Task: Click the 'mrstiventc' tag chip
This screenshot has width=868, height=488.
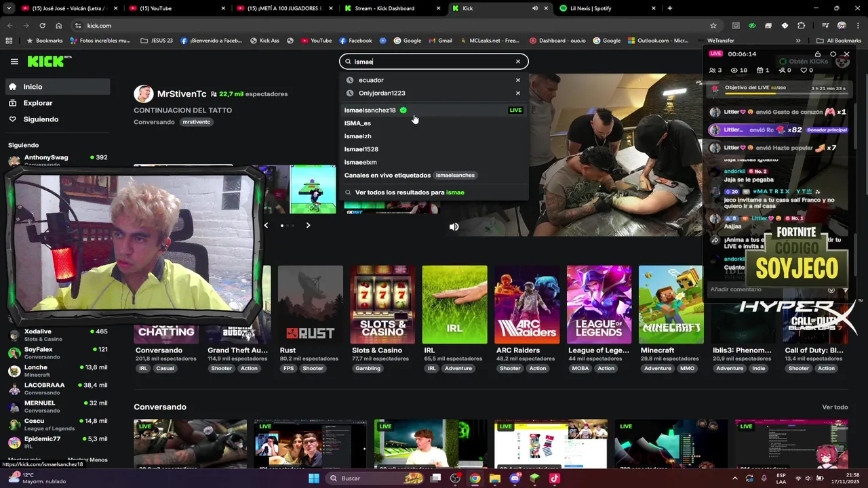Action: tap(196, 122)
